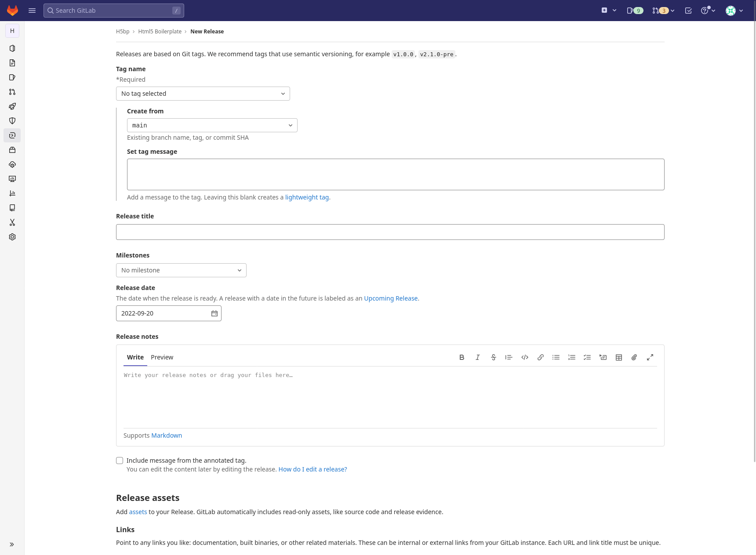Viewport: 756px width, 555px height.
Task: Open the No milestone dropdown
Action: point(181,270)
